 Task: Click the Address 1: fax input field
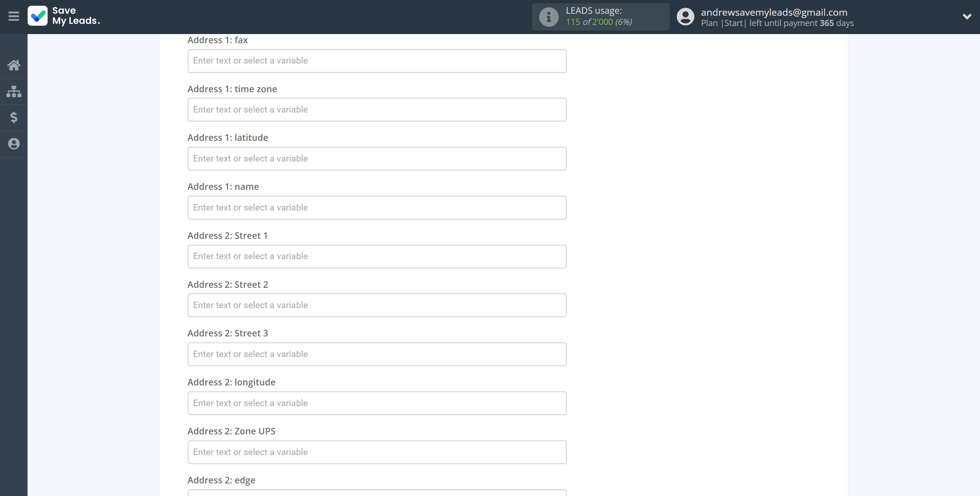376,61
